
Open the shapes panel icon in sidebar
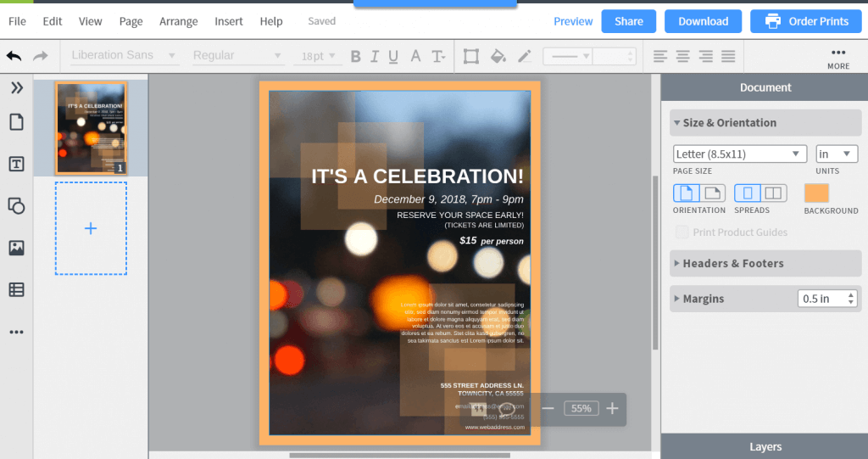(x=17, y=205)
